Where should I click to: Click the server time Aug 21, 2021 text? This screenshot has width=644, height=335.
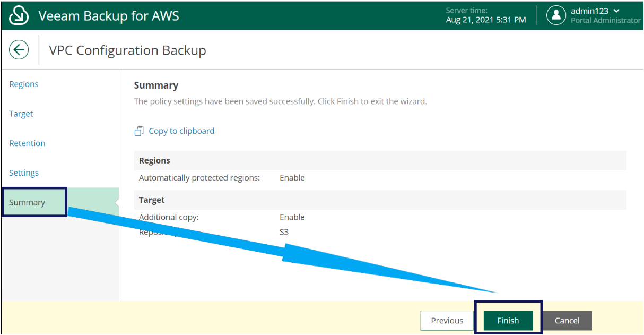point(486,20)
